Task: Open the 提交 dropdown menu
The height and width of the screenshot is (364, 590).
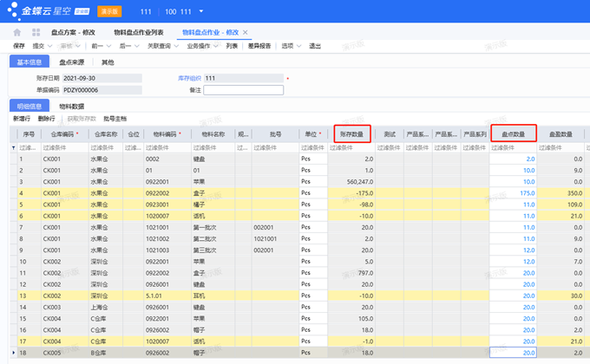Action: click(x=40, y=46)
